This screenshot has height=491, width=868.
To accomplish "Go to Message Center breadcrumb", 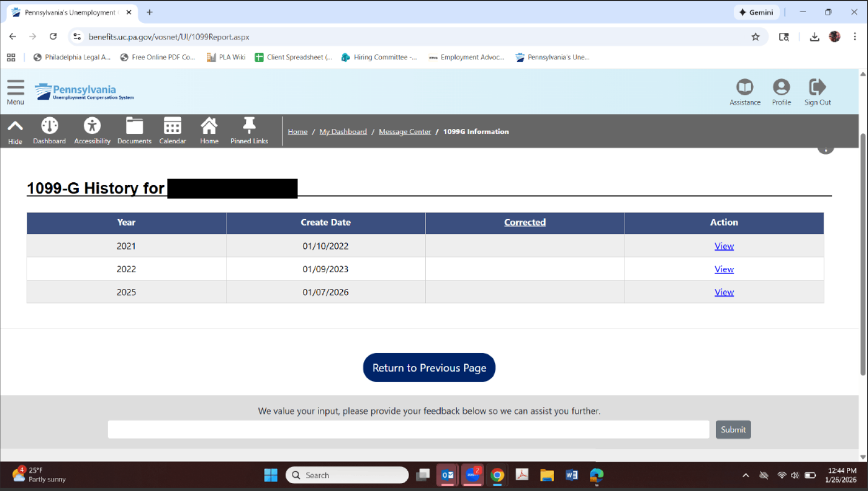I will click(x=405, y=132).
